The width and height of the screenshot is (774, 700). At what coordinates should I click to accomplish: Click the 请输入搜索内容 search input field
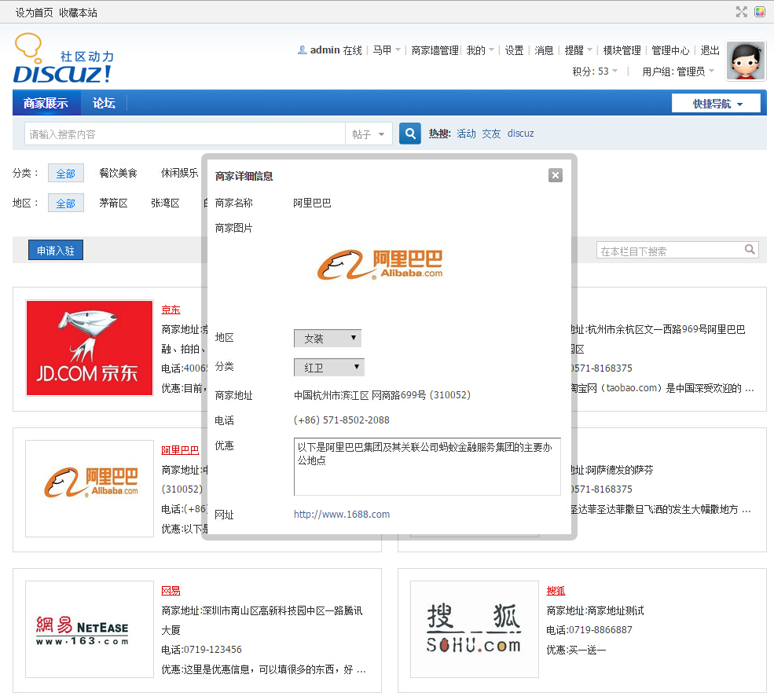(185, 134)
